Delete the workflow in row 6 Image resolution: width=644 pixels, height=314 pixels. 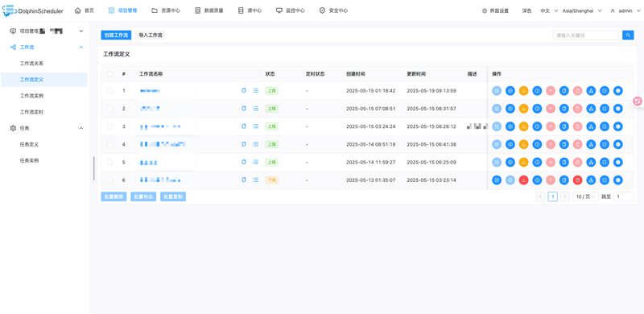click(577, 180)
